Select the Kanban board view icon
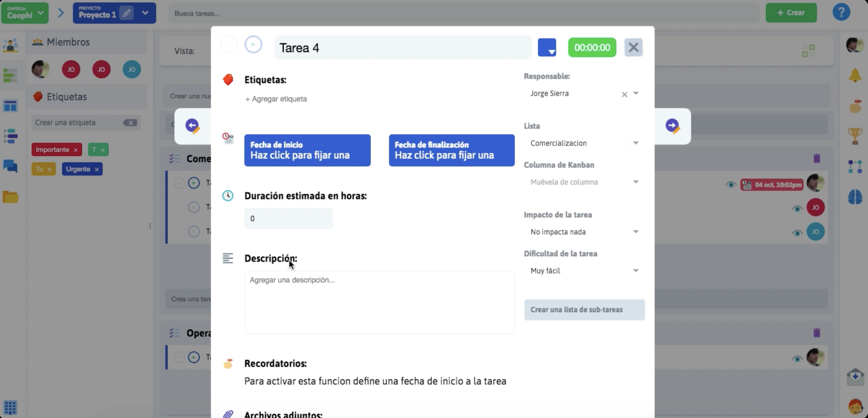Screen dimensions: 868x418 pos(10,106)
